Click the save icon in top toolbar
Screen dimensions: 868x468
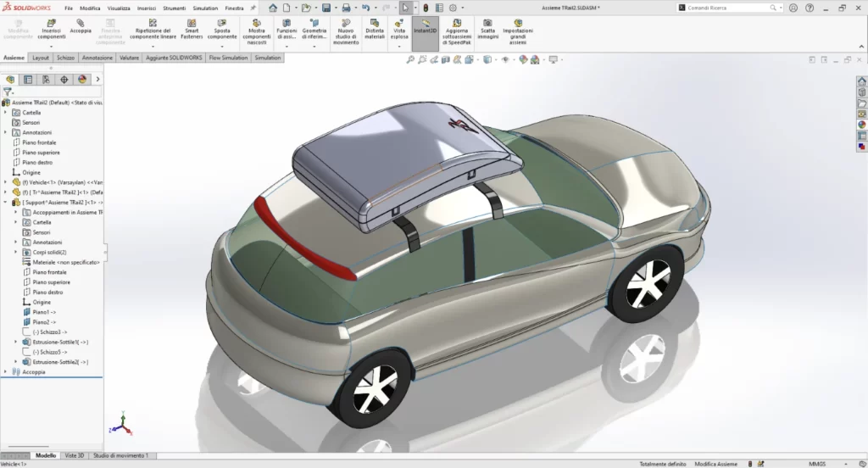[x=326, y=8]
